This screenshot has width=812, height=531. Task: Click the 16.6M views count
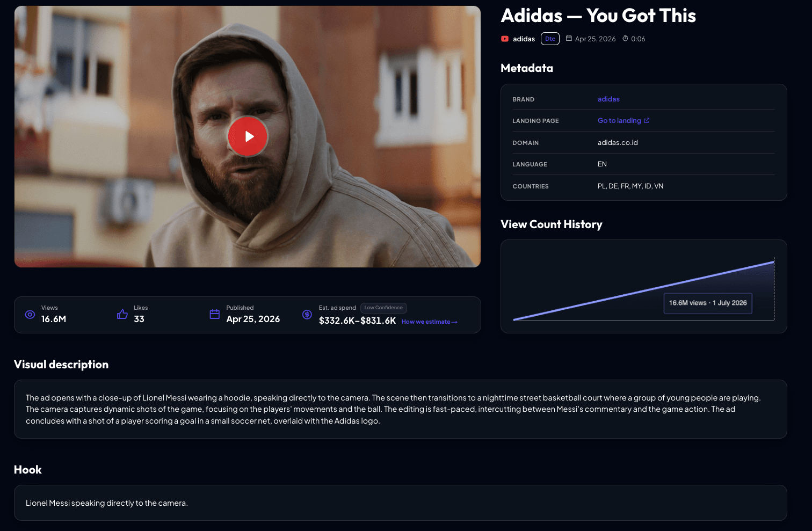point(54,319)
